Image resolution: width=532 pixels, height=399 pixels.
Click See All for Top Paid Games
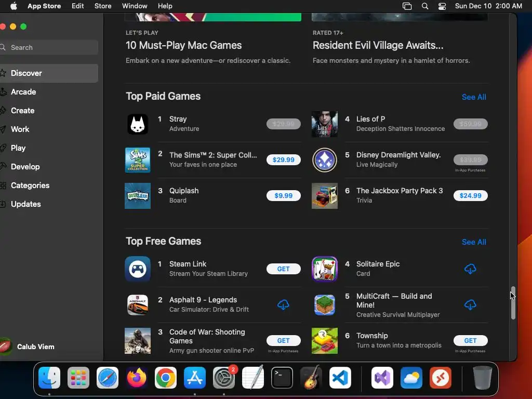[474, 97]
